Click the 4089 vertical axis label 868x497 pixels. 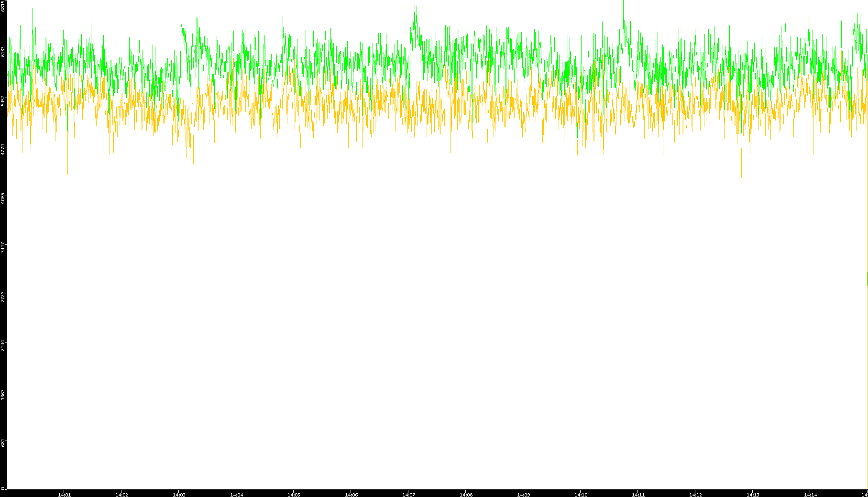[3, 198]
